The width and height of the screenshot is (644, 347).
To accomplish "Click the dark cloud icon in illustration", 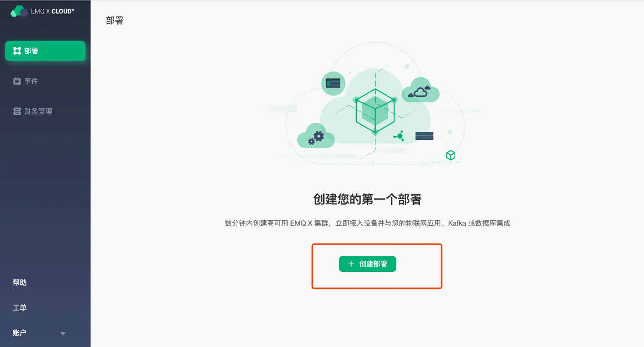I will (x=421, y=91).
